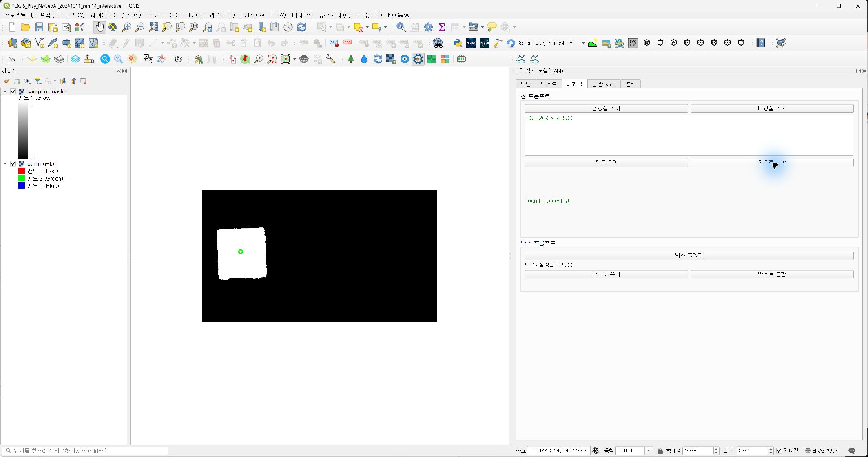Open the Database menu
868x457 pixels.
[252, 15]
